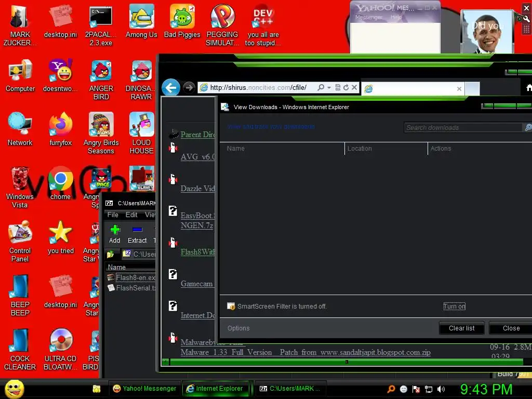
Task: Launch the Angry Birds Seasons shortcut
Action: 101,134
